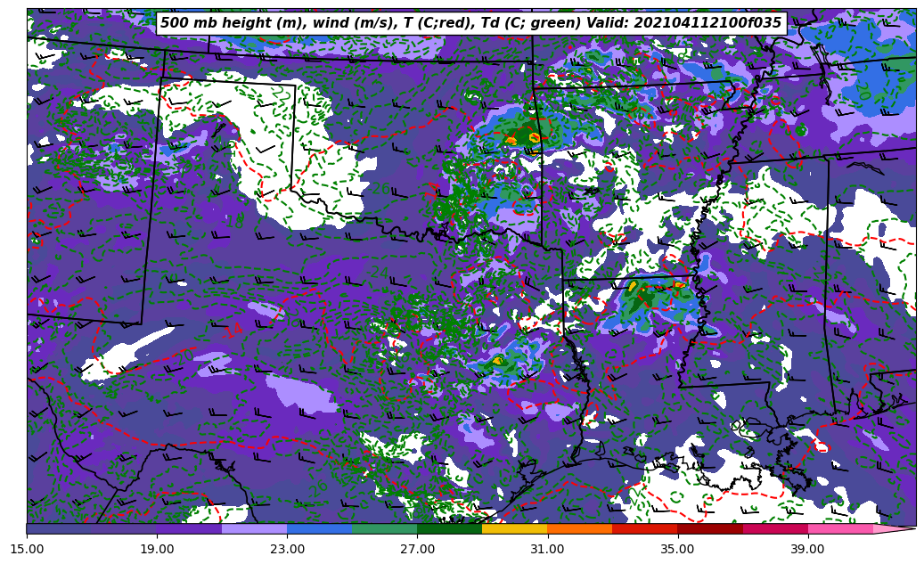Select the hot pink colorbar segment
This screenshot has height=564, width=924.
(x=839, y=528)
